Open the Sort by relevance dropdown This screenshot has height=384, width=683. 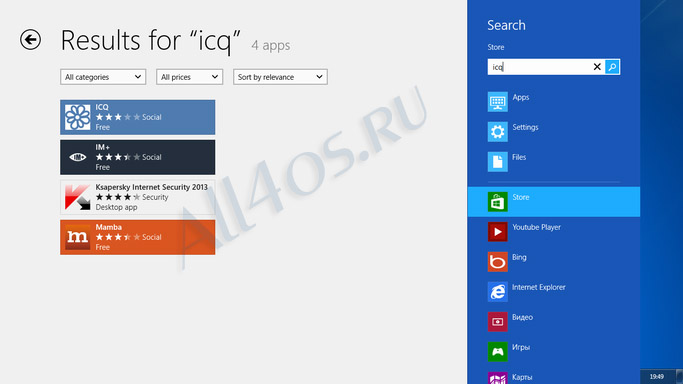(x=280, y=77)
